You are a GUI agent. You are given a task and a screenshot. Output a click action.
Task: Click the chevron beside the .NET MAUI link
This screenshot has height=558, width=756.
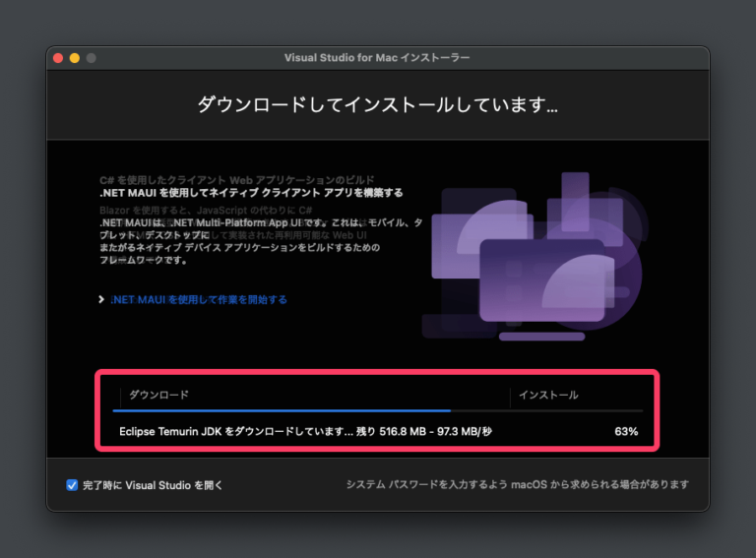click(x=101, y=300)
